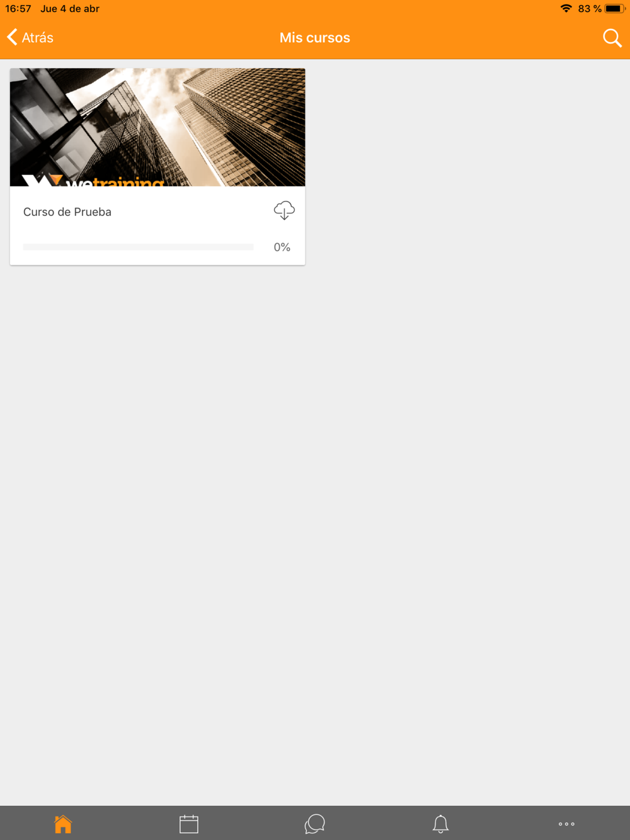Open the Messages chat bubble tab
The width and height of the screenshot is (630, 840).
[315, 824]
